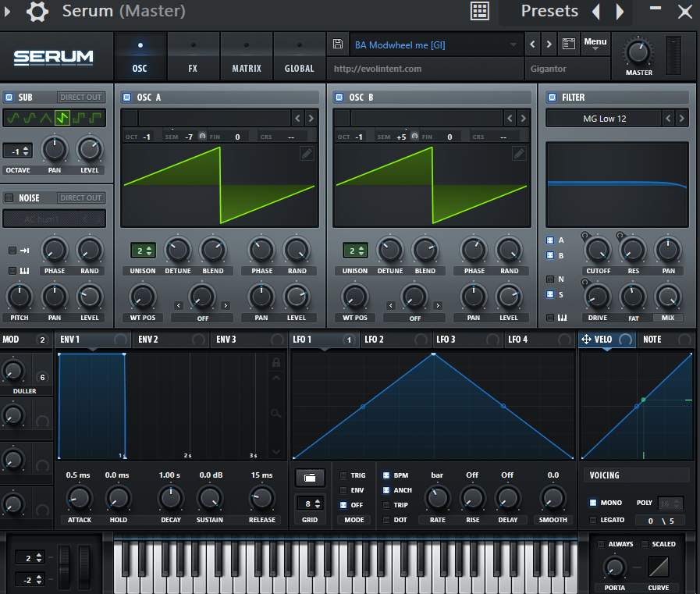Screen dimensions: 700x594
Task: Open the evolintent.com link field
Action: tap(425, 69)
